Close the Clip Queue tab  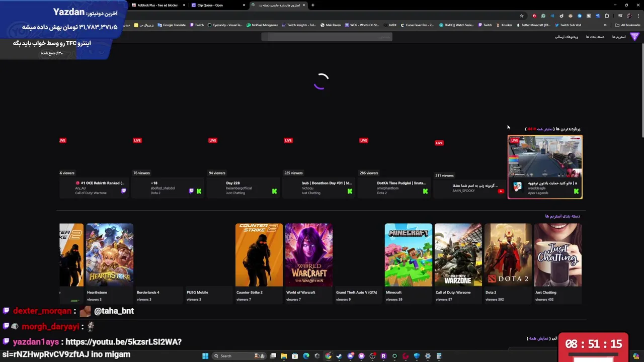(x=244, y=5)
